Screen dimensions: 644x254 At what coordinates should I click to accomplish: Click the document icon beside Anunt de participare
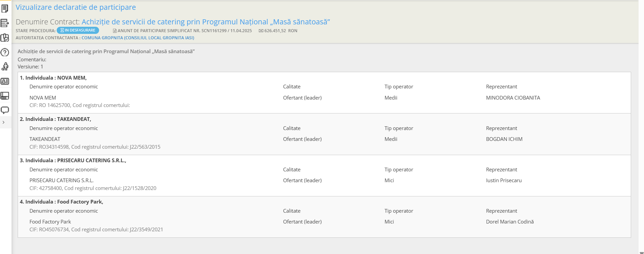(x=115, y=31)
